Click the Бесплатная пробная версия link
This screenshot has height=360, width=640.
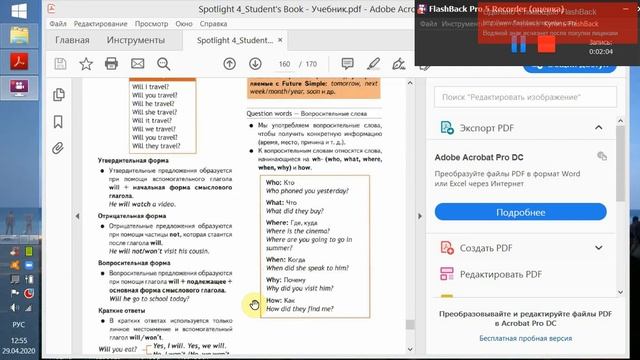(525, 338)
